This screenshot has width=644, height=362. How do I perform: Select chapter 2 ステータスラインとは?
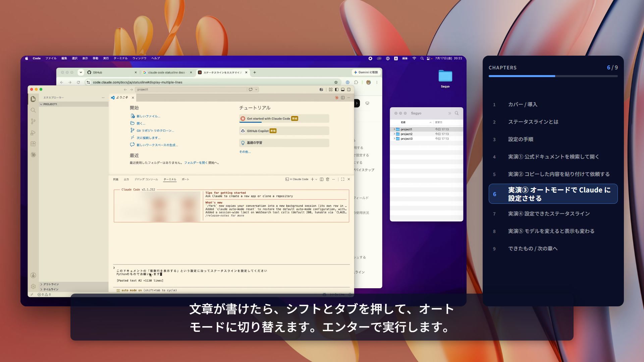(553, 122)
